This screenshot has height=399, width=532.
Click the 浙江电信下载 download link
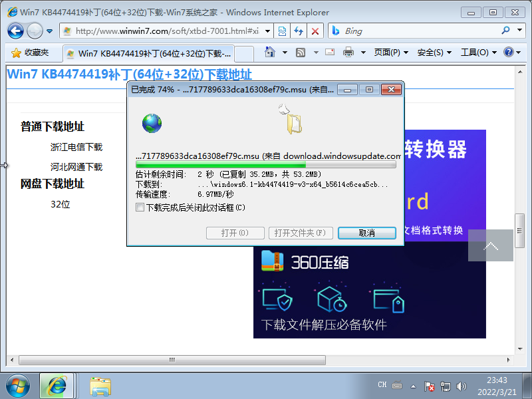coord(75,148)
